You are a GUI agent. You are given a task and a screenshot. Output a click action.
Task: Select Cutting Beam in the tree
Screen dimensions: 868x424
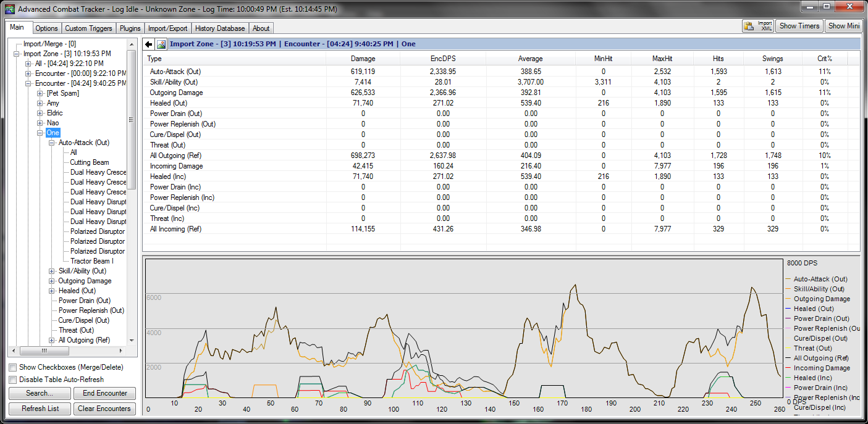[x=89, y=162]
